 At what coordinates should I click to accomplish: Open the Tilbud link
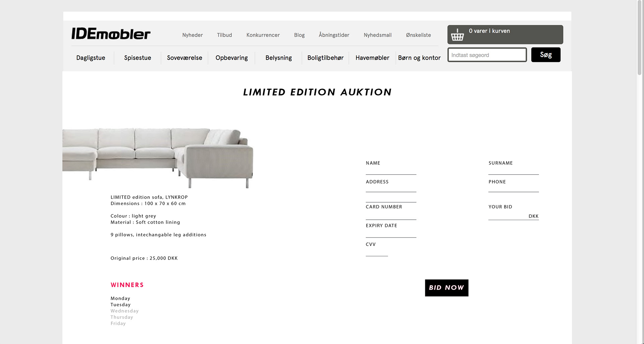[224, 35]
